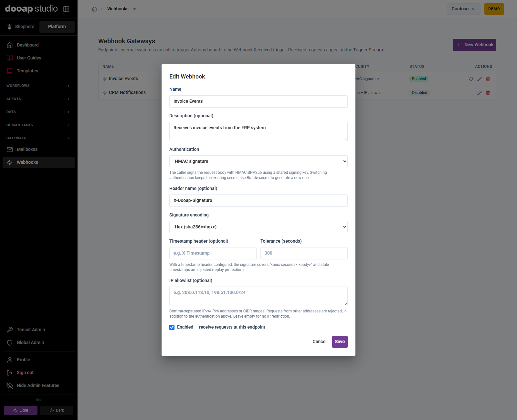
Task: Collapse the sidebar panel icon
Action: coord(66,9)
